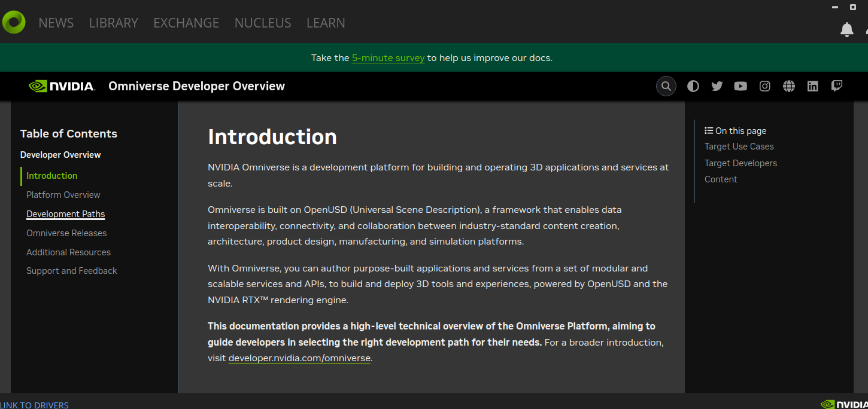
Task: Click the window maximize button
Action: [853, 7]
